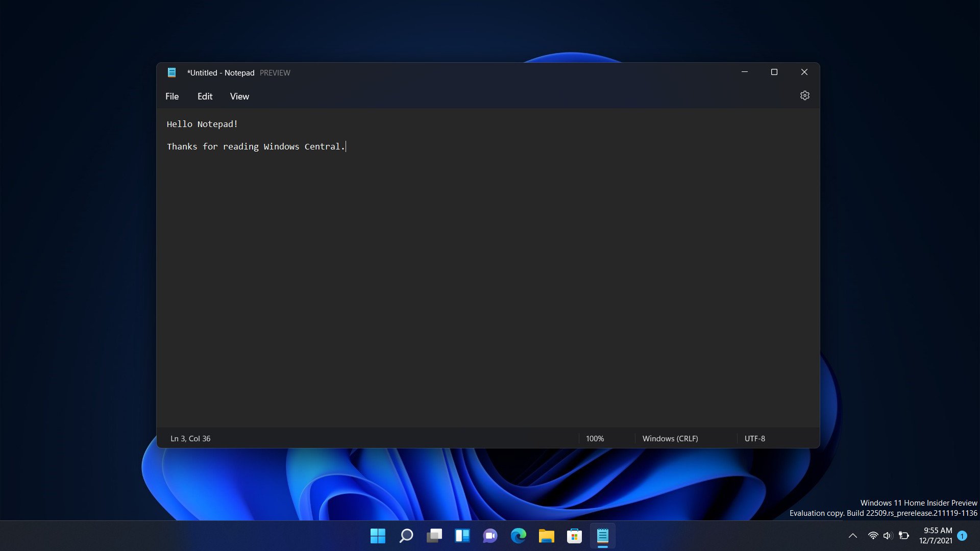Viewport: 980px width, 551px height.
Task: Open Microsoft Edge from the taskbar
Action: (519, 536)
